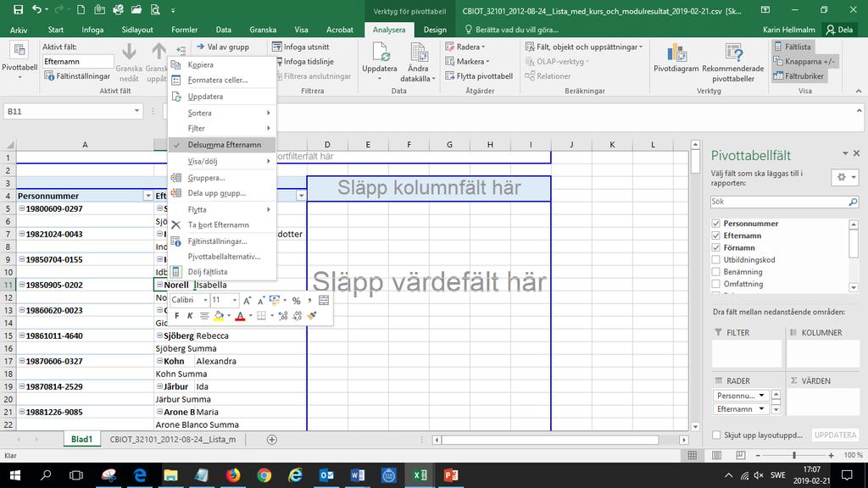
Task: Click the new blank document icon in quick access toolbar
Action: pos(81,9)
